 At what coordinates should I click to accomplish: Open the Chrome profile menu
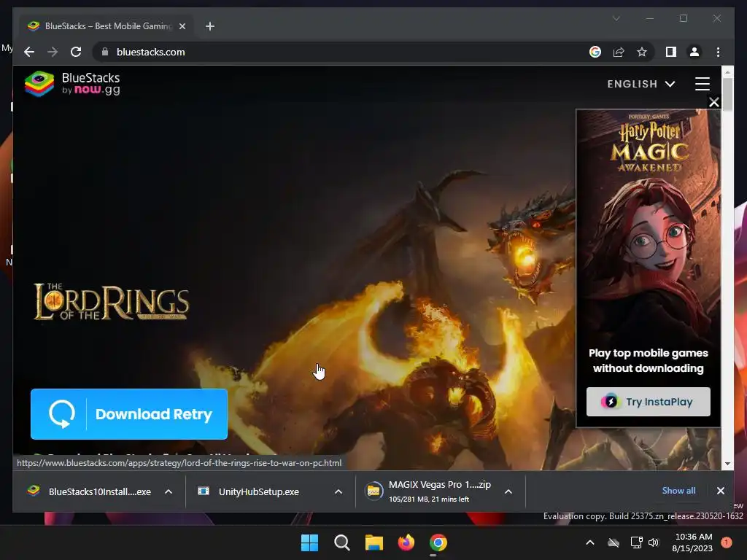click(694, 52)
